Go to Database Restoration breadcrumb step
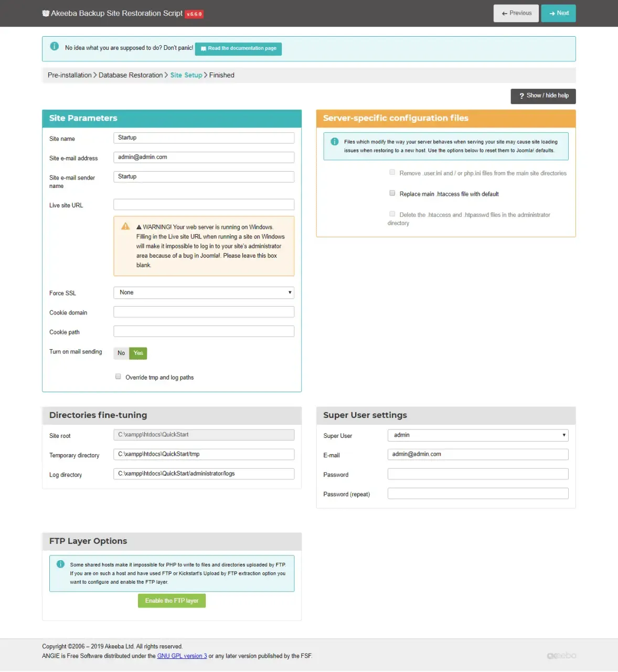The width and height of the screenshot is (618, 672). tap(131, 75)
